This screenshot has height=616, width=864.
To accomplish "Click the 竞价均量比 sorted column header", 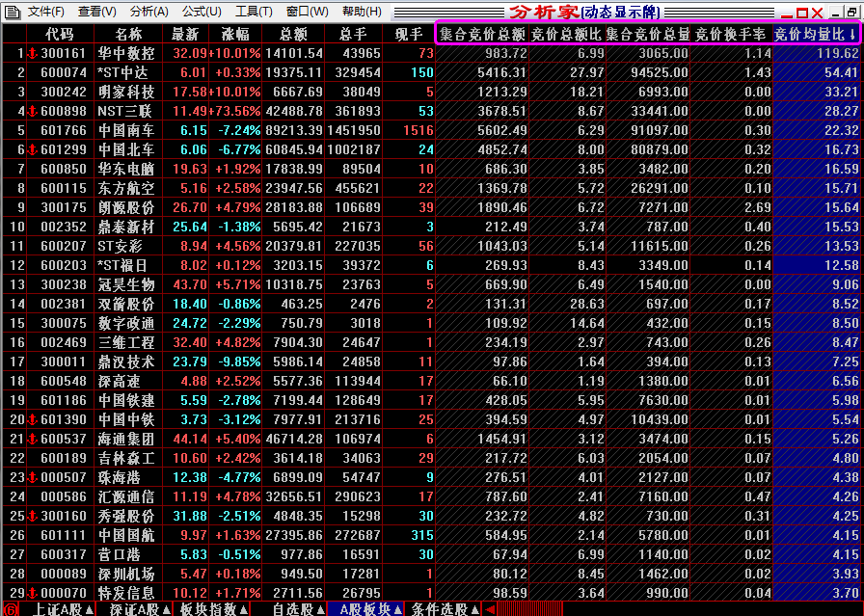I will tap(815, 34).
